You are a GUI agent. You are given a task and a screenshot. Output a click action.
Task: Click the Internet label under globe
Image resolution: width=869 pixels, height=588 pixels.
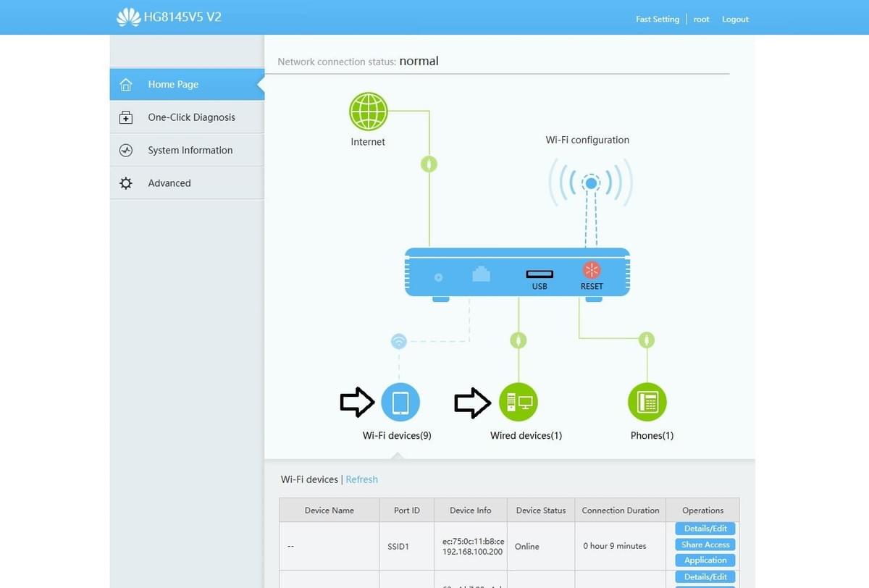[368, 142]
